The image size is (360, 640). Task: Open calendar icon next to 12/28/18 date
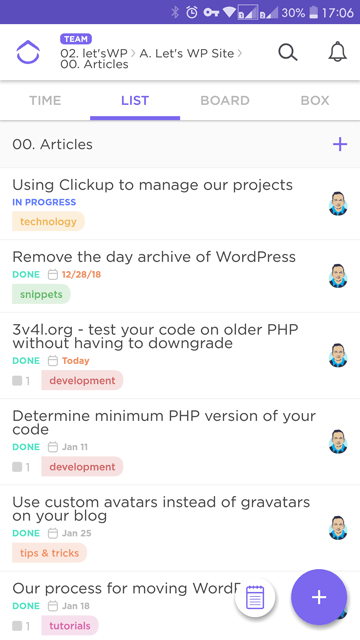pyautogui.click(x=53, y=274)
